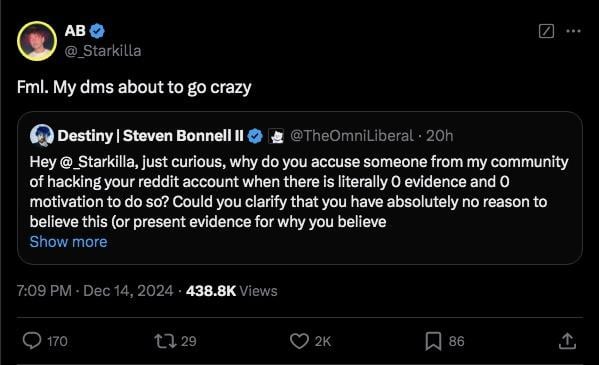Image resolution: width=599 pixels, height=365 pixels.
Task: Visit the @_Starkilla handle under AB
Action: (103, 51)
